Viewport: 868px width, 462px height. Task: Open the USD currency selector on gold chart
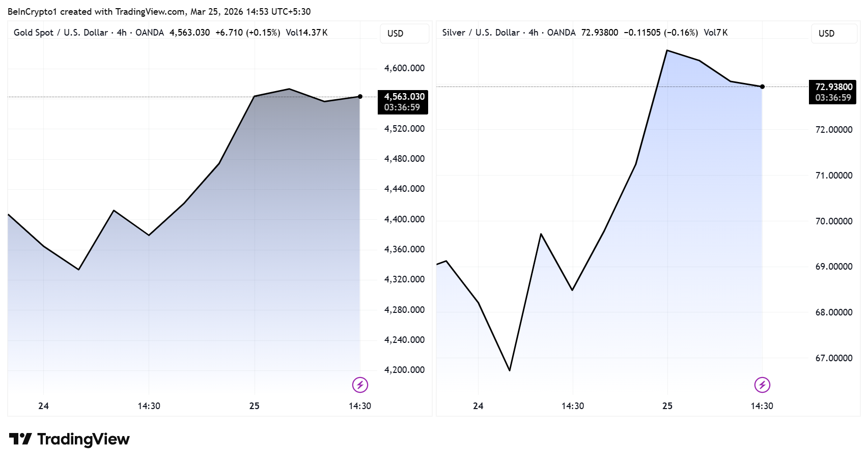(396, 34)
